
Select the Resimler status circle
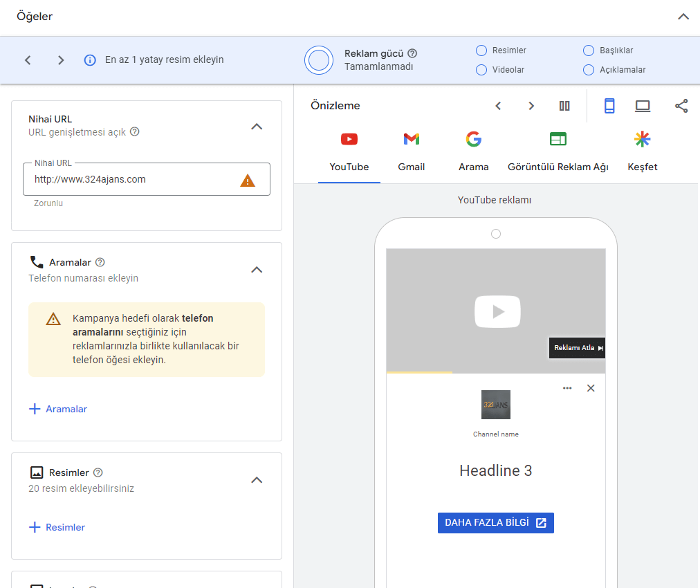click(481, 50)
